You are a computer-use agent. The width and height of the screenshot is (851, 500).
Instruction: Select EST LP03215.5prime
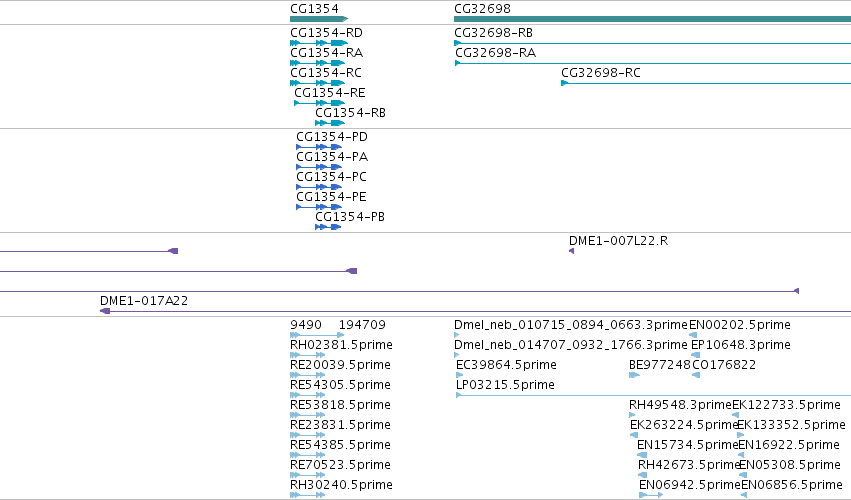pyautogui.click(x=505, y=385)
